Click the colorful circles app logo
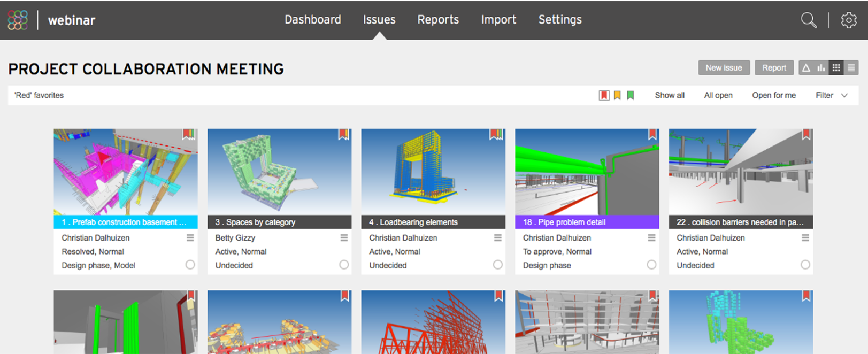Viewport: 868px width, 354px height. [x=18, y=20]
